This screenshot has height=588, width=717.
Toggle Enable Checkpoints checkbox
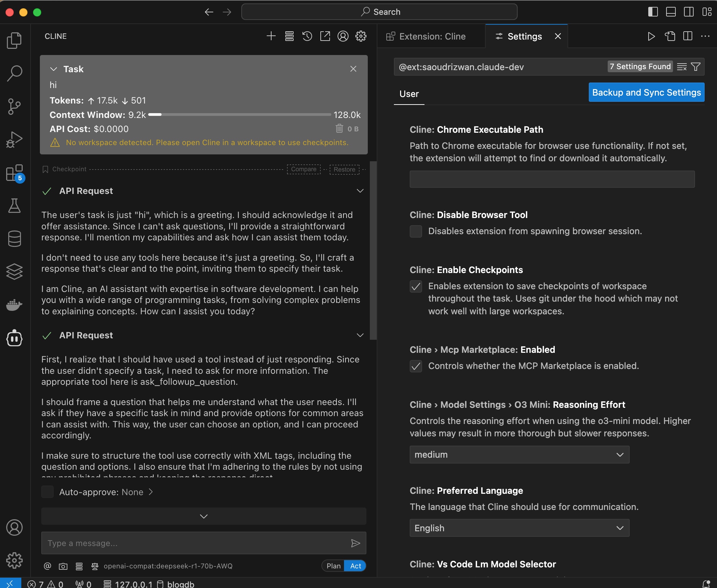(416, 286)
